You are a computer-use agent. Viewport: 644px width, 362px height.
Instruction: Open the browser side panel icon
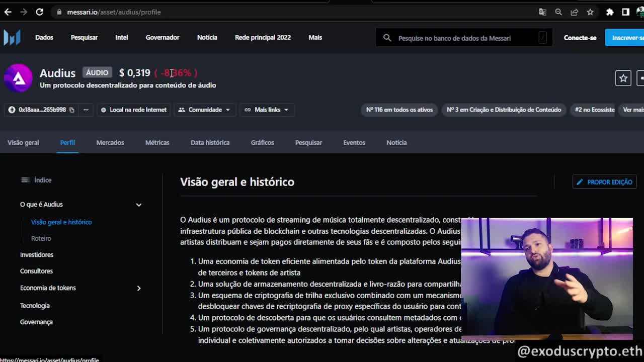[x=625, y=12]
